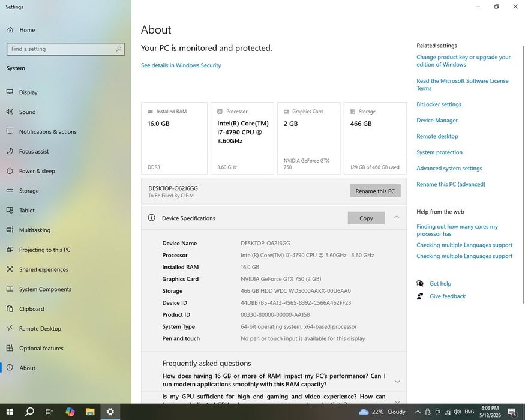Click the 466 GB HDD storage value
The height and width of the screenshot is (420, 525).
coord(296,291)
